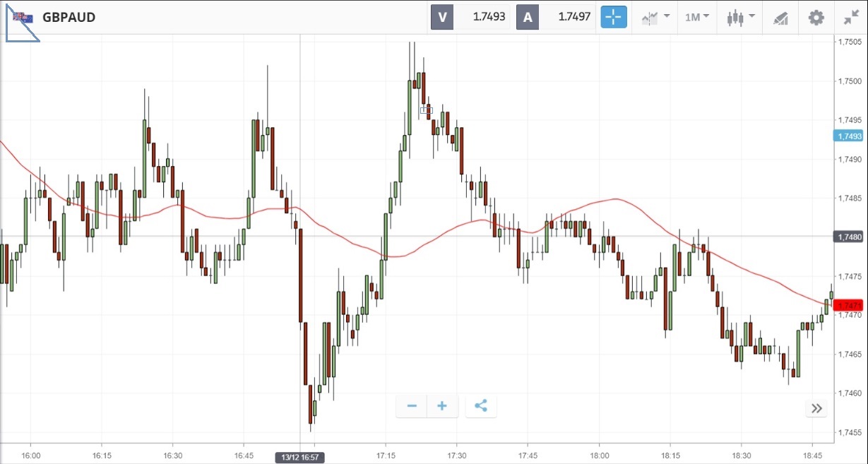Toggle the crosshair cursor button

pyautogui.click(x=614, y=17)
